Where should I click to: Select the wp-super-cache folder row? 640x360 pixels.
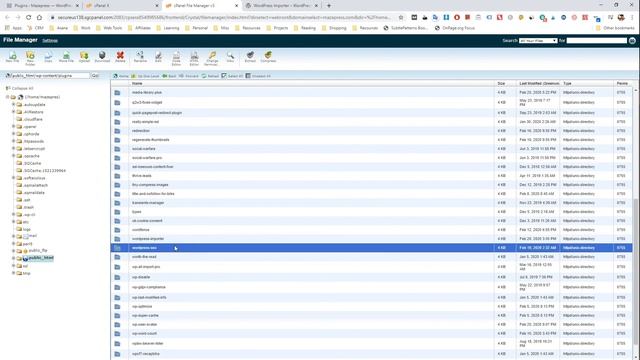[371, 316]
